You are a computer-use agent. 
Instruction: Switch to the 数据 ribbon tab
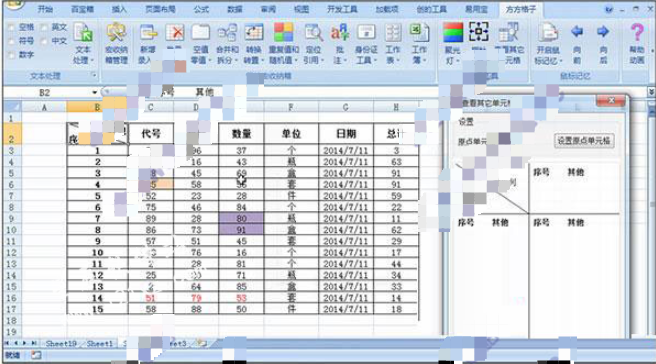[235, 9]
